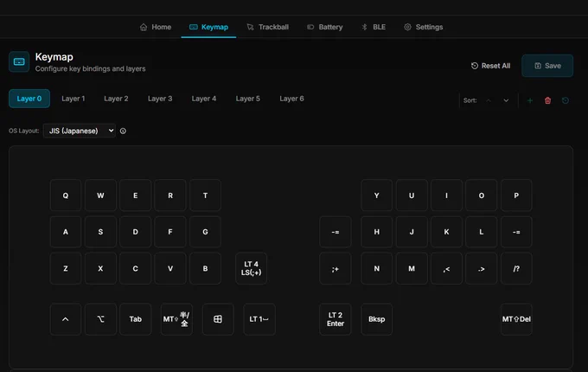Select the Q key
The height and width of the screenshot is (372, 588).
pyautogui.click(x=66, y=196)
